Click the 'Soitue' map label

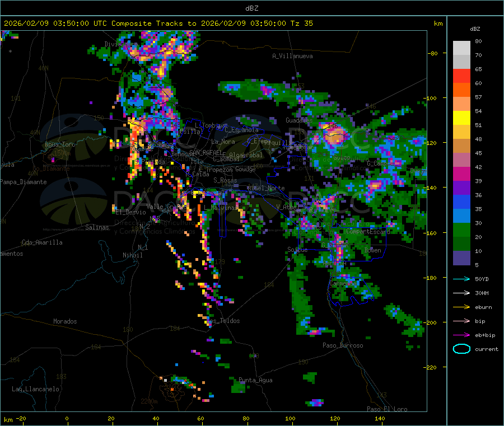(x=297, y=250)
